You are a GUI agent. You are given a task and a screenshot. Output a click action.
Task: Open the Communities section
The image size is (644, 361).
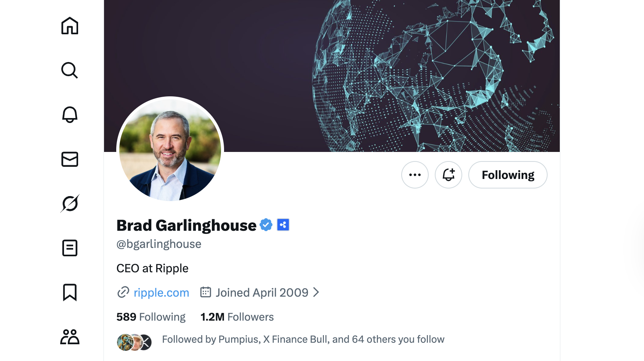point(69,337)
